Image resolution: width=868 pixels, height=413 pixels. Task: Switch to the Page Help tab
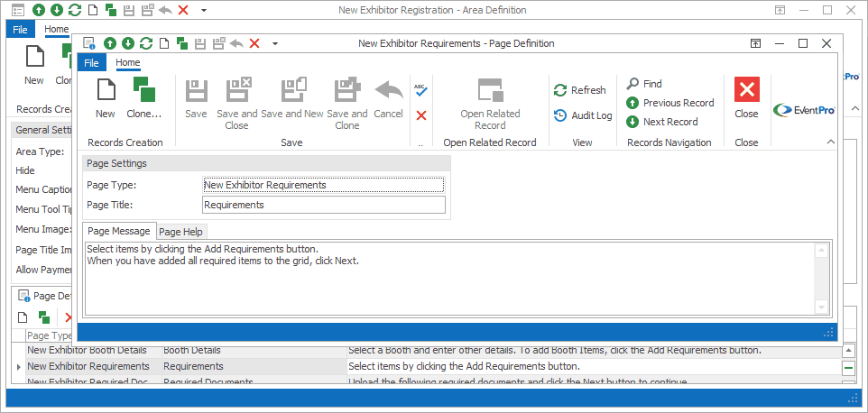click(181, 232)
